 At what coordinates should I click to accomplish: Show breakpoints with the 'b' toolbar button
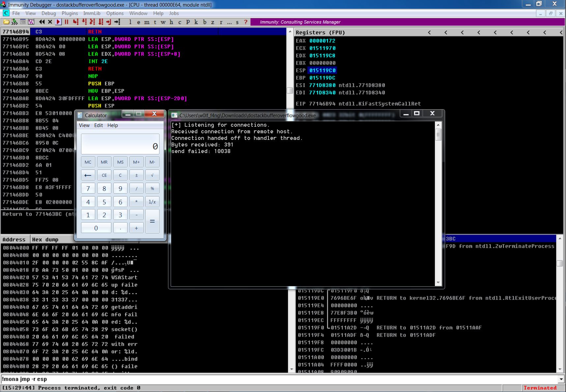[205, 22]
